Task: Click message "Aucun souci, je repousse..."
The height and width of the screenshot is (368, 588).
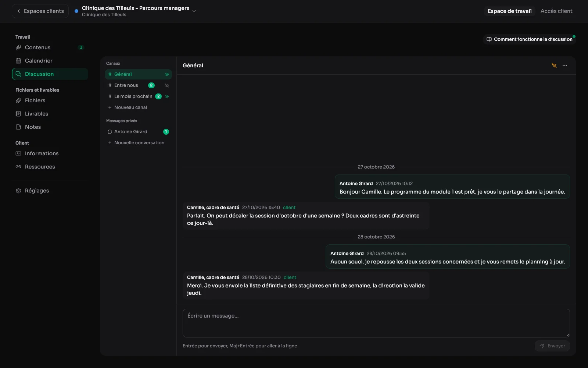Action: pos(448,256)
